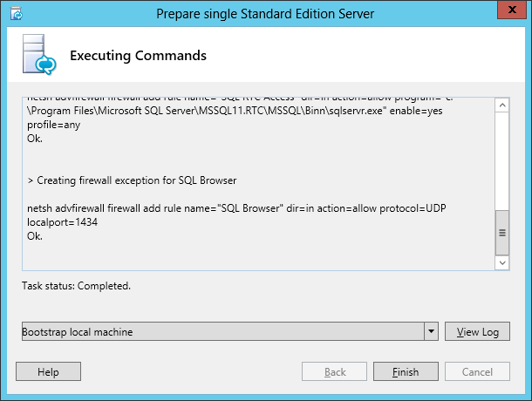This screenshot has height=401, width=532.
Task: Click the Executing Commands heading
Action: [138, 56]
